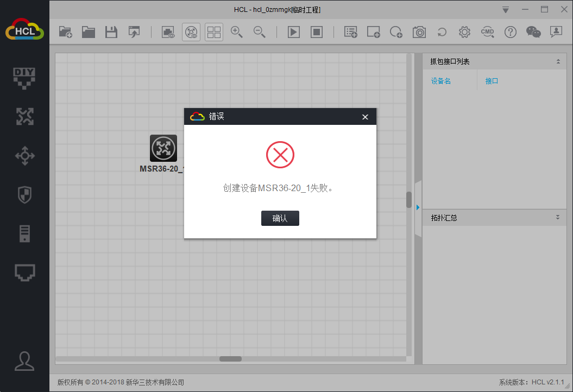Select the Ethernet port cable icon
Viewport: 573px width, 392px height.
[x=24, y=273]
